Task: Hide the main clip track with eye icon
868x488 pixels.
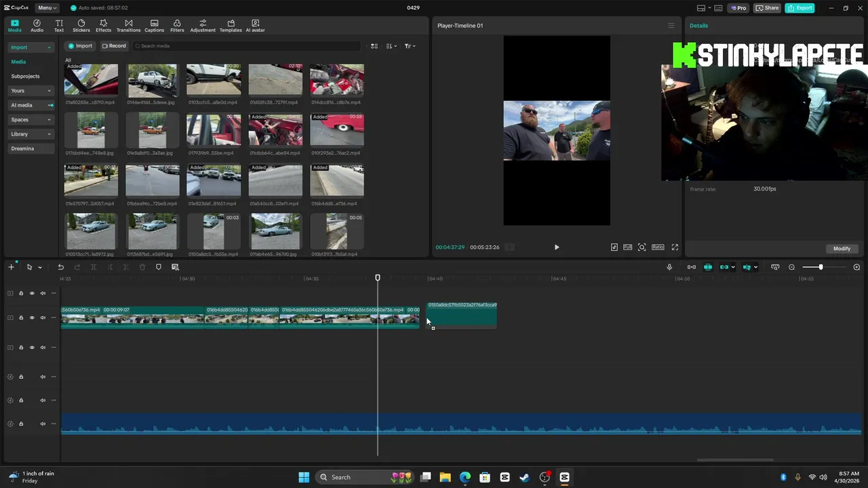Action: coord(32,317)
